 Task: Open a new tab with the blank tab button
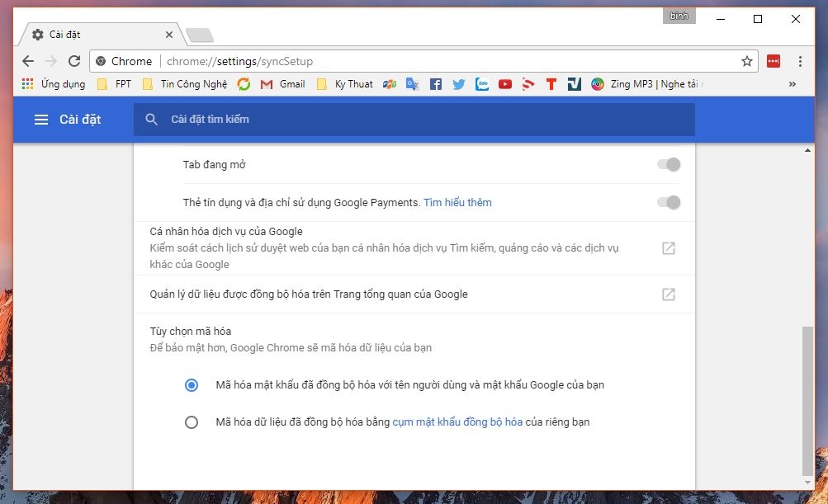pyautogui.click(x=200, y=35)
